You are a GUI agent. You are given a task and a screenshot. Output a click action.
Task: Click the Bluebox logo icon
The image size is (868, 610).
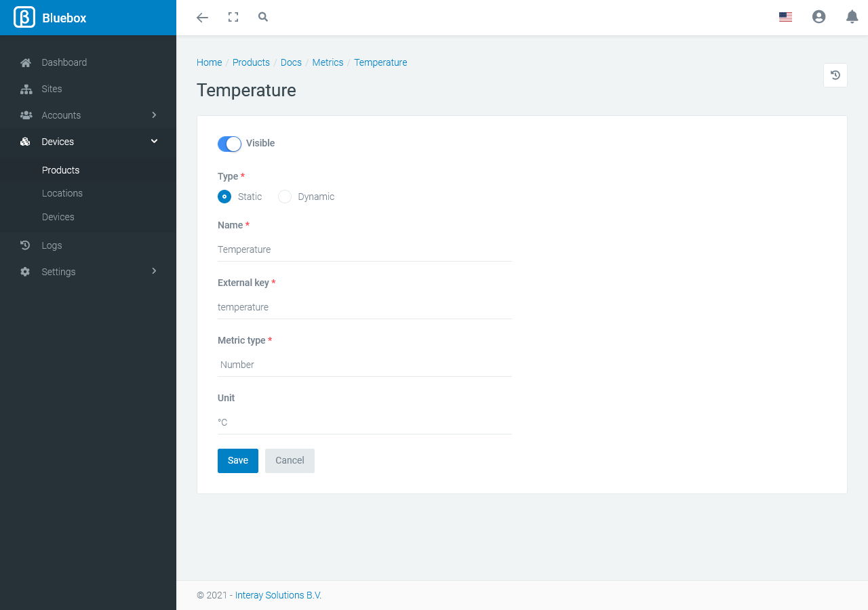[24, 18]
